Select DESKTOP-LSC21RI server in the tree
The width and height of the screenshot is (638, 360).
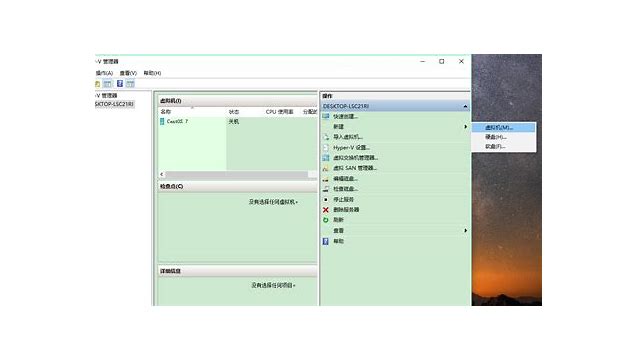(114, 105)
